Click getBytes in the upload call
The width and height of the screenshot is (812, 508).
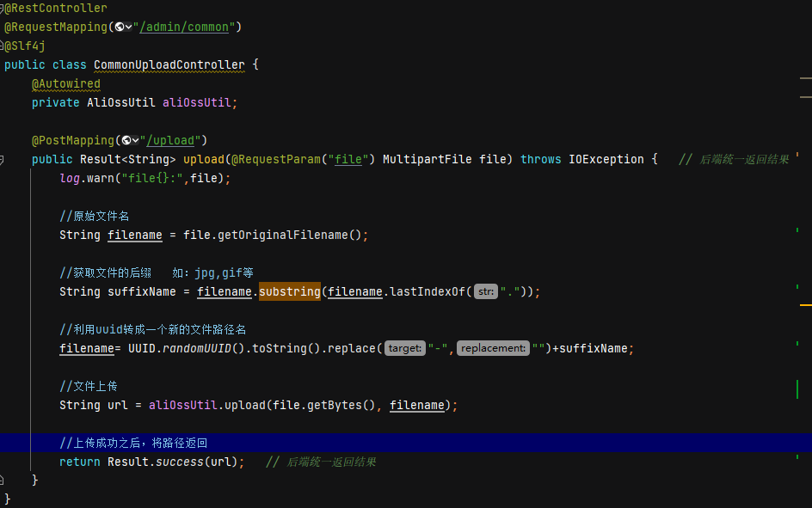(x=334, y=405)
